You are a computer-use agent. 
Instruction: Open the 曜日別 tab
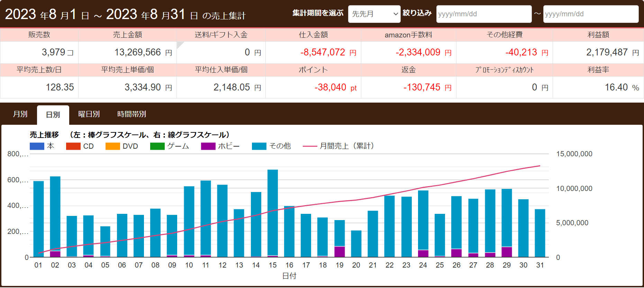tap(89, 114)
